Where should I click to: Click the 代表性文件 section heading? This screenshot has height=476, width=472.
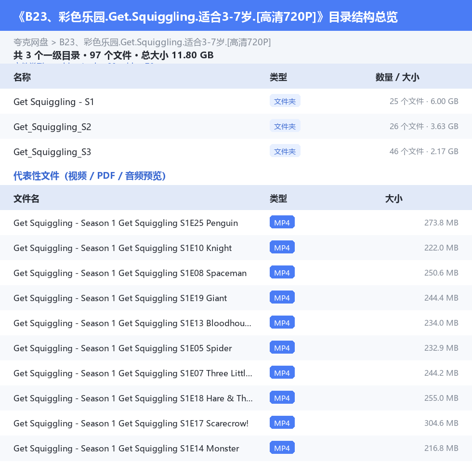pyautogui.click(x=90, y=176)
